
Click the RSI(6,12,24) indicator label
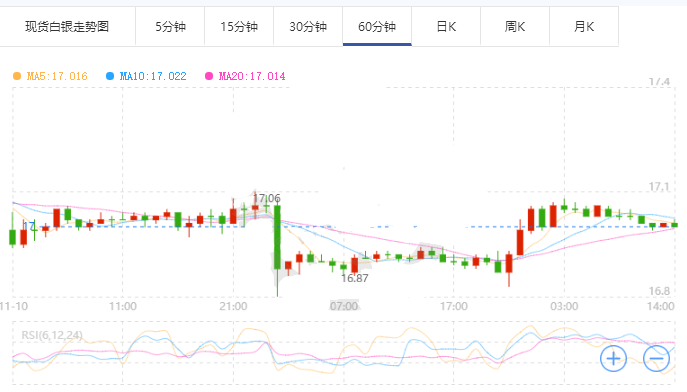(x=52, y=335)
